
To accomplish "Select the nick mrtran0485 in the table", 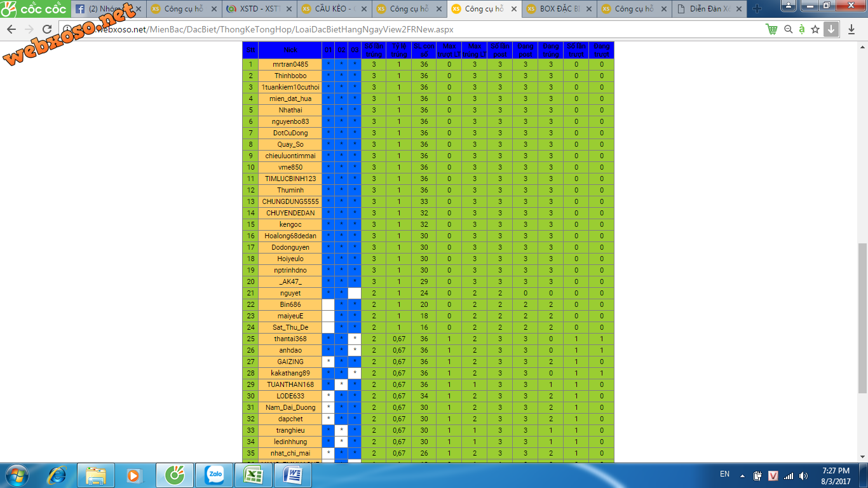I will [290, 64].
